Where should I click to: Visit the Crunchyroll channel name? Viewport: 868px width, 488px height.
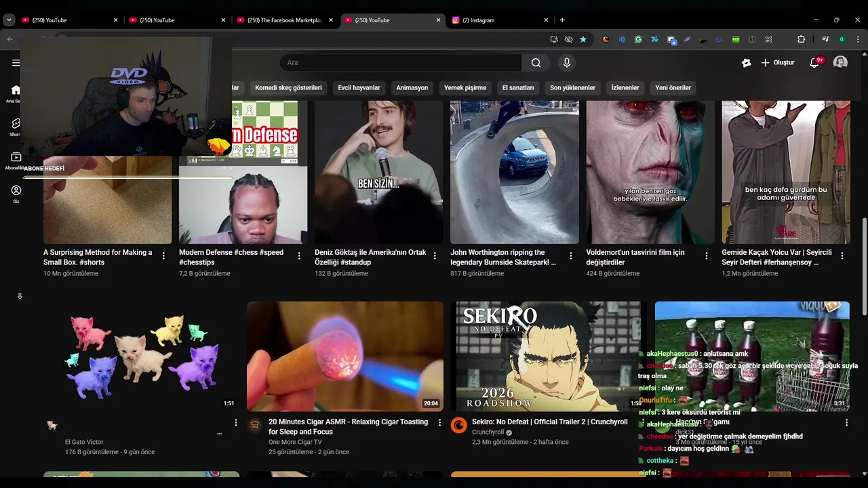coord(488,432)
